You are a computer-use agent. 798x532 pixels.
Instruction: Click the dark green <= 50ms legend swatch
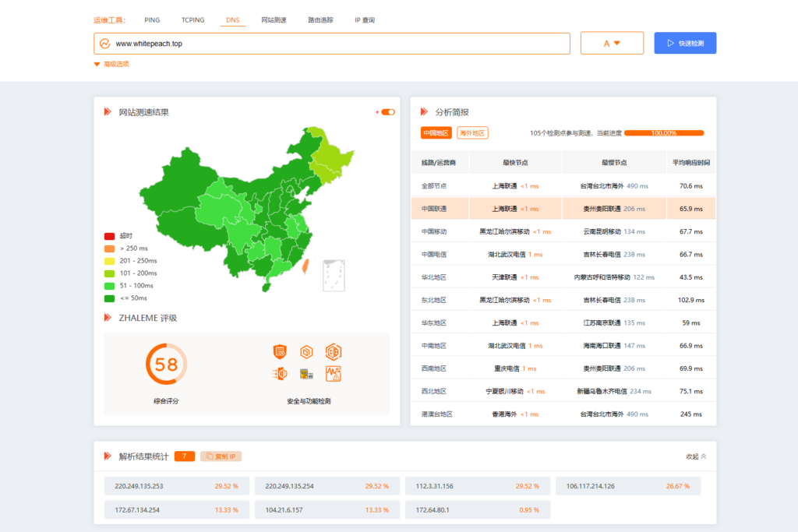click(109, 298)
